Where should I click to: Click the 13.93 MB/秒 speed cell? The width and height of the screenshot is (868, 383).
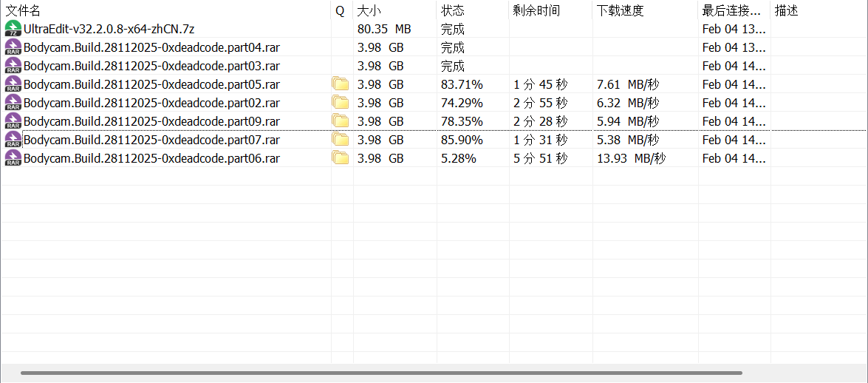point(632,158)
